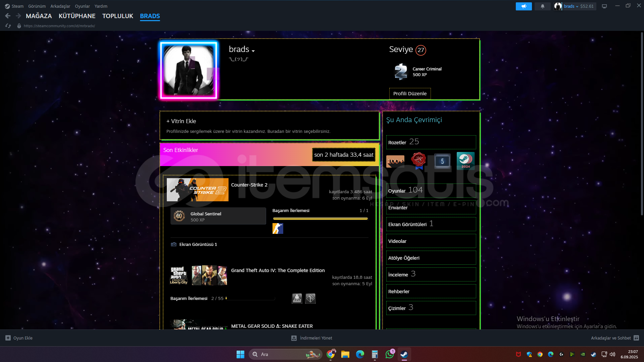Image resolution: width=644 pixels, height=362 pixels.
Task: Switch to the MAĞAZA tab
Action: click(x=39, y=16)
